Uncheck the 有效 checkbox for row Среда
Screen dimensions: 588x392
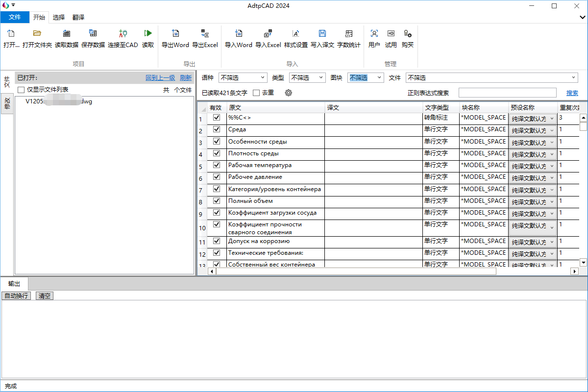click(217, 129)
